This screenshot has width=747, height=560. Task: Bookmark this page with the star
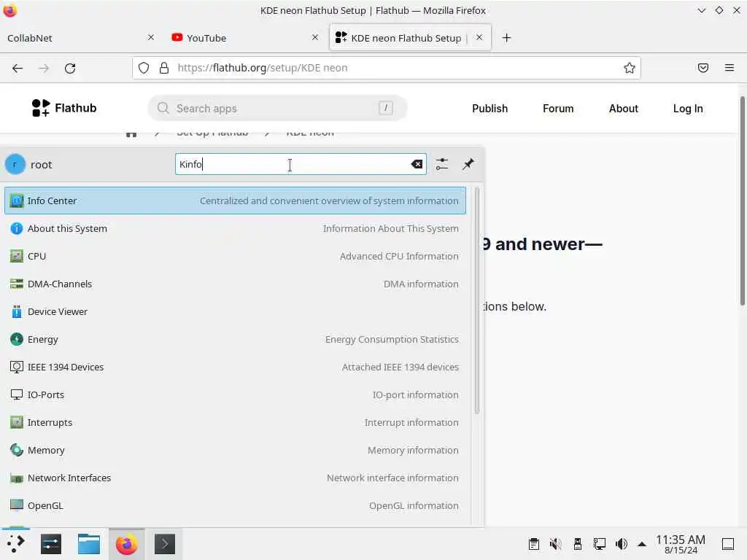630,68
